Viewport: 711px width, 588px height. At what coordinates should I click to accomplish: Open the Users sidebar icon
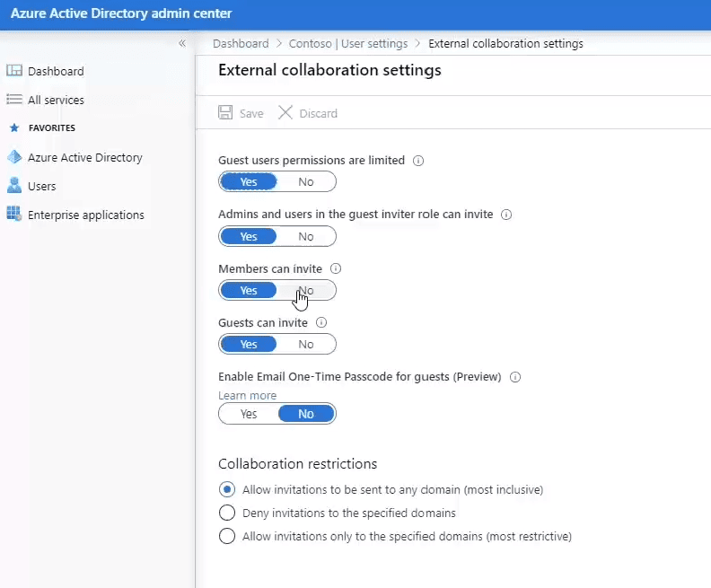14,186
